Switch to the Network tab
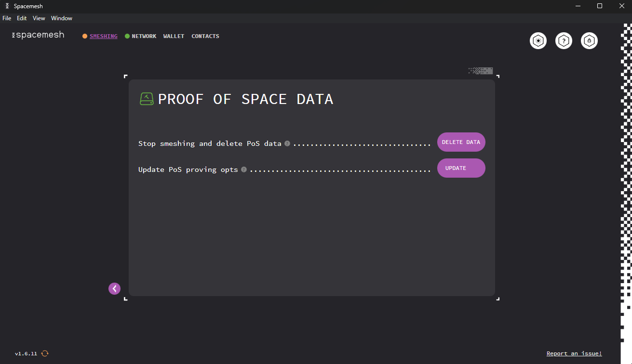The image size is (632, 364). pyautogui.click(x=144, y=36)
